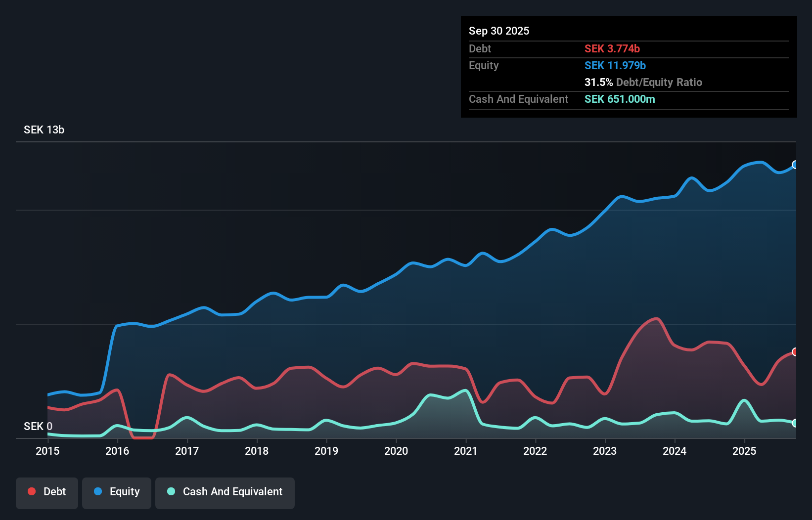Image resolution: width=812 pixels, height=520 pixels.
Task: Select the blue Equity legend dot
Action: tap(99, 491)
